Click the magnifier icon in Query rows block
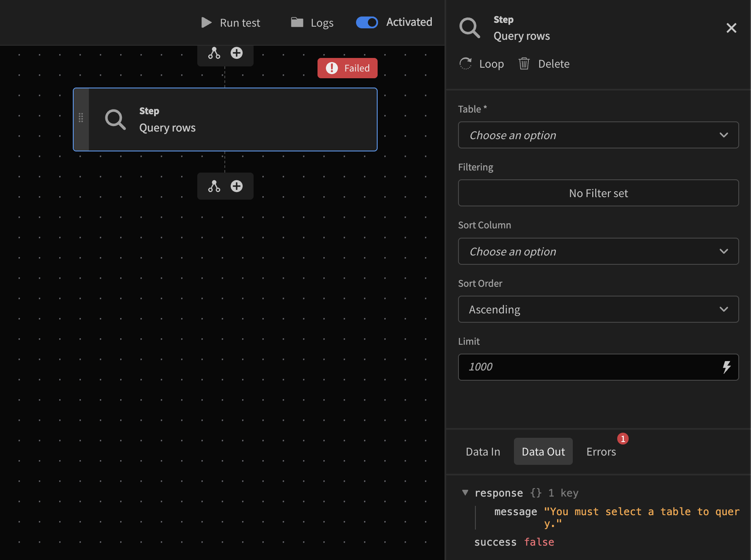Viewport: 751px width, 560px height. click(x=116, y=120)
